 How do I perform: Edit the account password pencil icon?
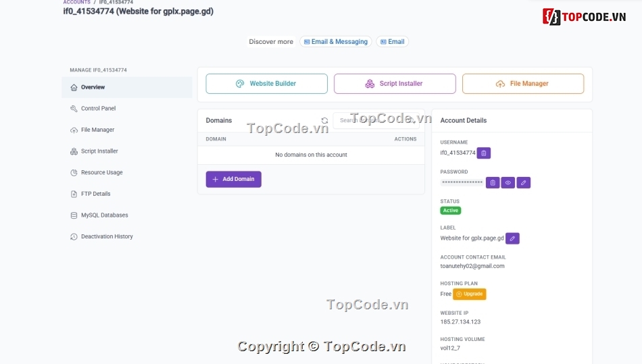(x=523, y=182)
